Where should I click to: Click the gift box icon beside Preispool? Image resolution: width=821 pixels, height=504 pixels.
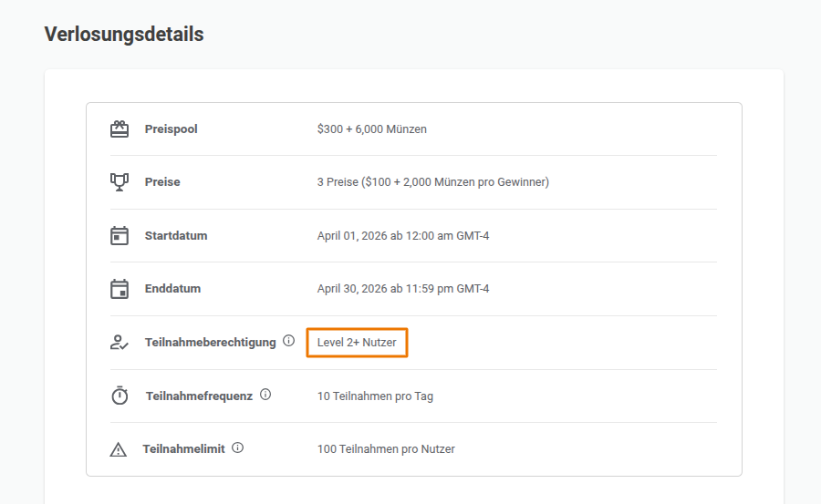click(120, 129)
